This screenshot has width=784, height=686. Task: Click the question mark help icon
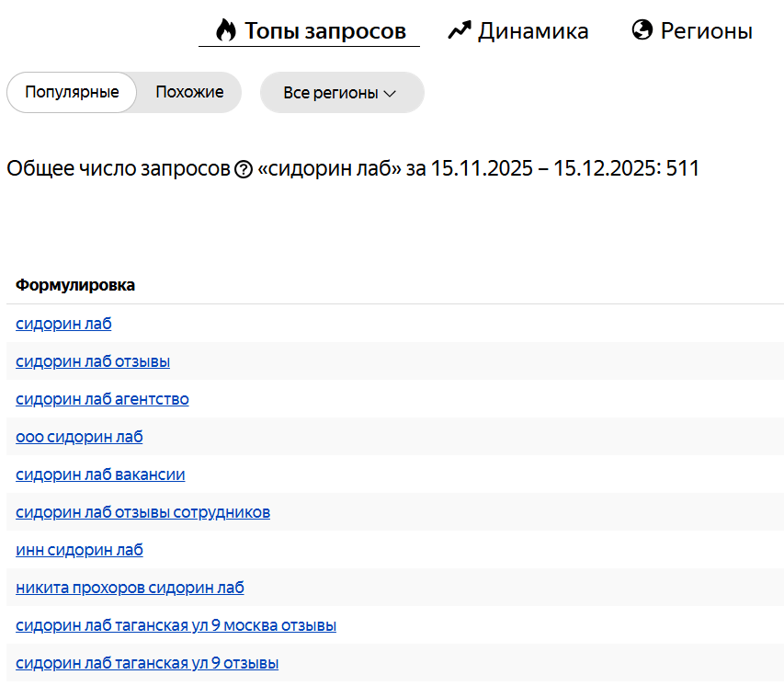coord(244,169)
